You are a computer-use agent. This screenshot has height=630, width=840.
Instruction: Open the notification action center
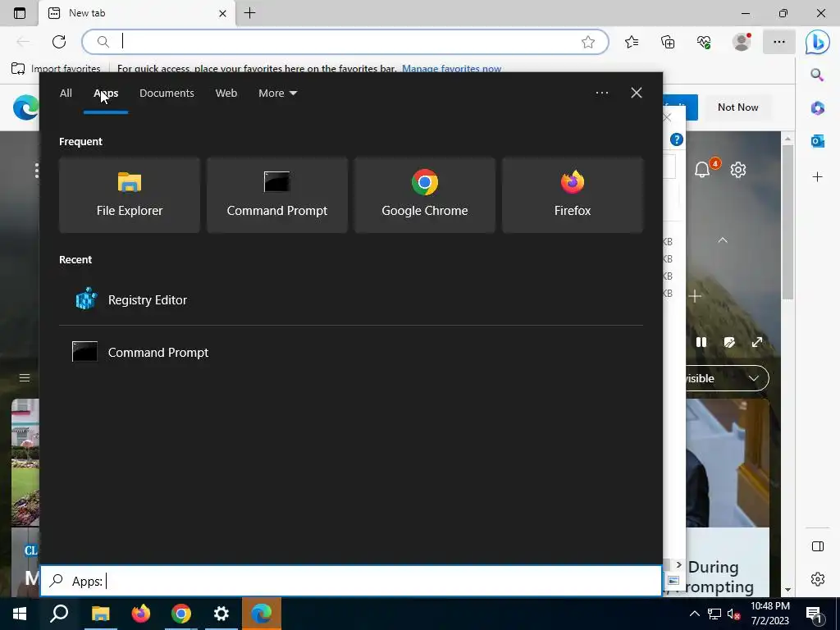click(813, 614)
